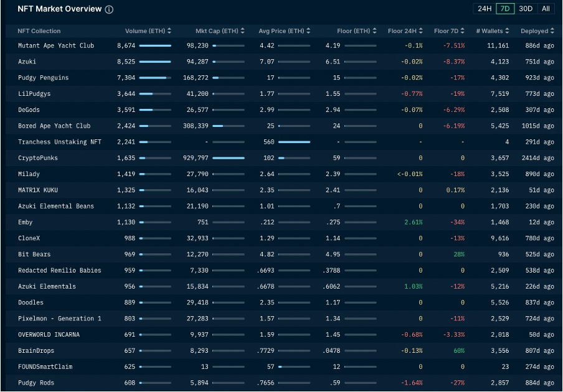
Task: Switch the time range to 30D
Action: tap(526, 9)
